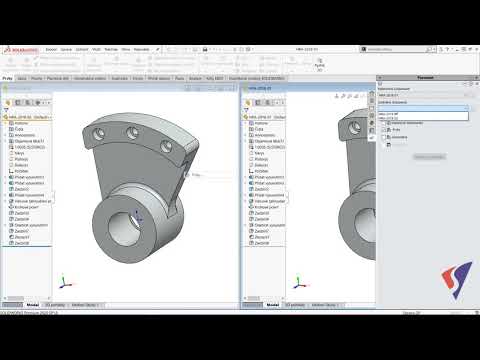The image size is (480, 360).
Task: Switch to the Prvky ribbon tab
Action: [7, 78]
